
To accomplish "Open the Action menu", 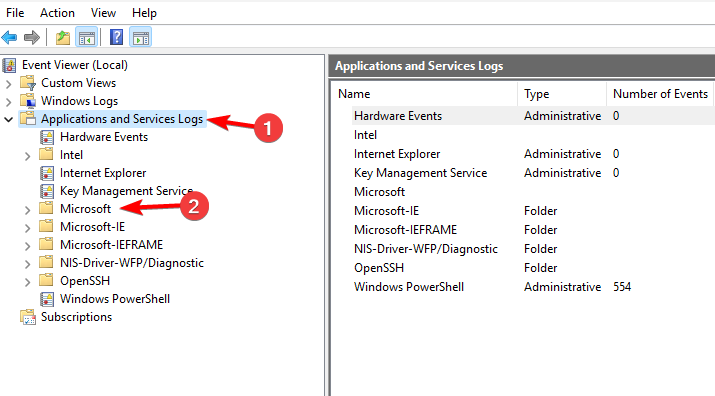I will click(x=57, y=13).
